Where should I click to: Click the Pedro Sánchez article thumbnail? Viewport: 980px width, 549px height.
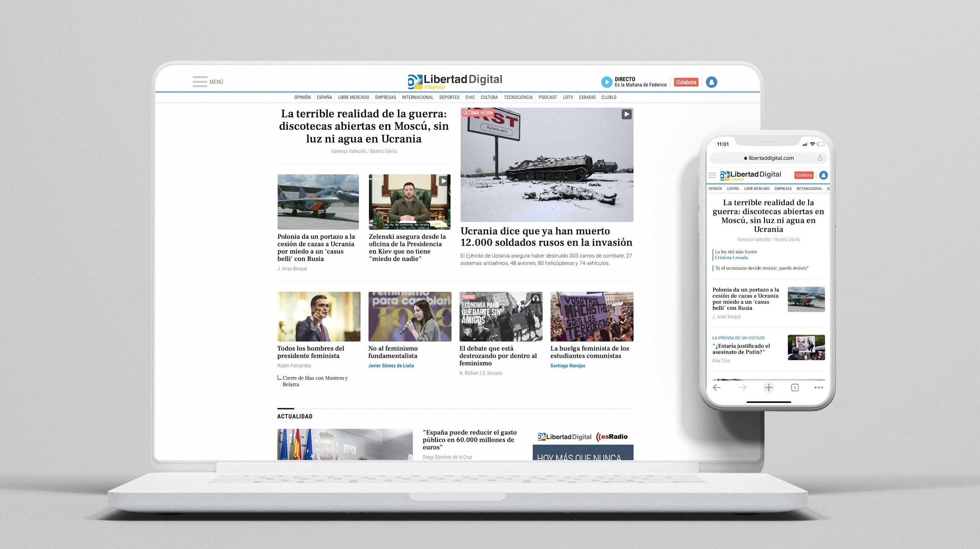tap(319, 316)
